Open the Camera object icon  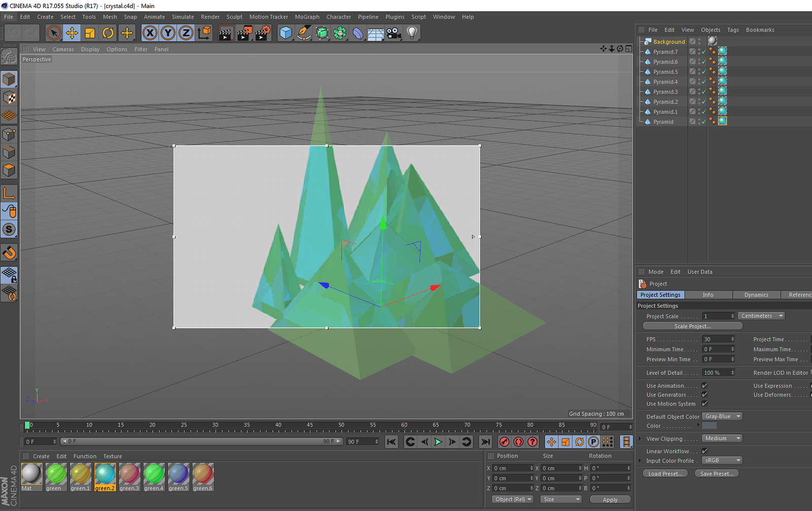coord(393,33)
